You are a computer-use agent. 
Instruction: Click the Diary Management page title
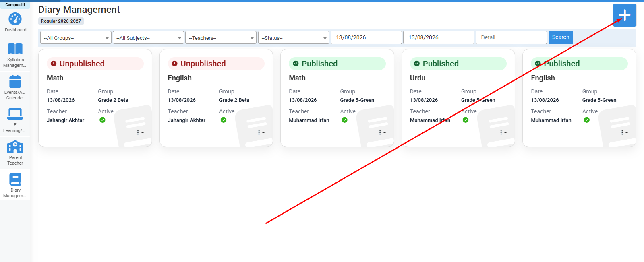point(79,10)
